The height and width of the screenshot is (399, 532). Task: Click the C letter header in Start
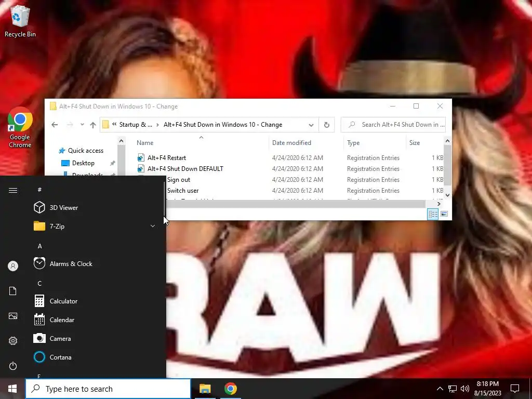pos(39,283)
